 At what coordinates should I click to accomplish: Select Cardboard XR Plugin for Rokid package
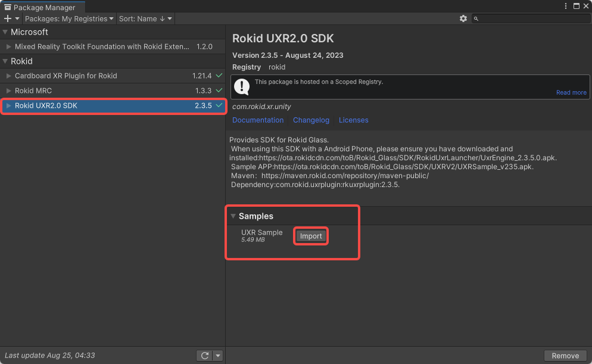click(x=113, y=76)
